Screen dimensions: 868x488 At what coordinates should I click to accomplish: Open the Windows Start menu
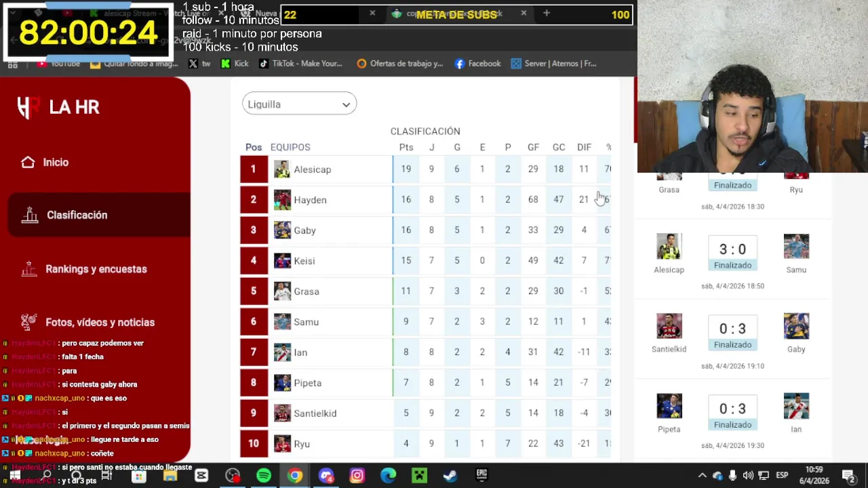14,476
